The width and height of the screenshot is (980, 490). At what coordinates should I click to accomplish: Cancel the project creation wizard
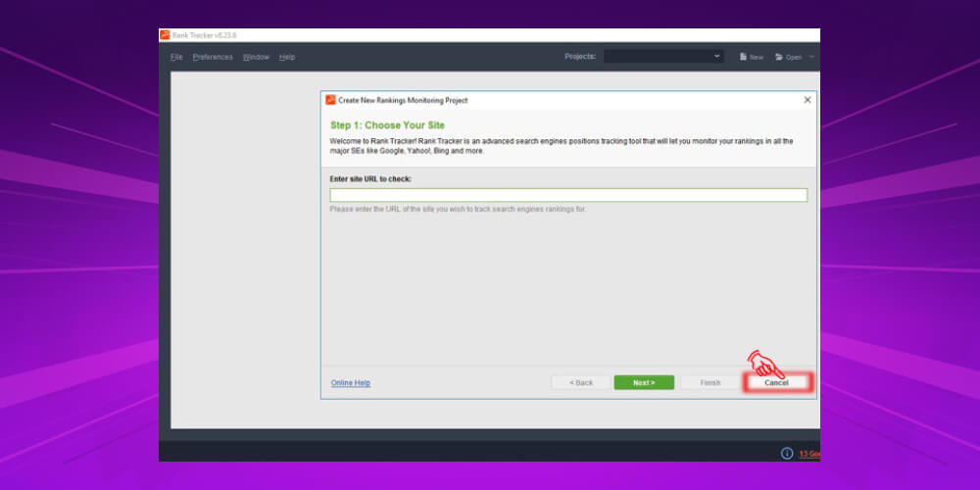(776, 382)
